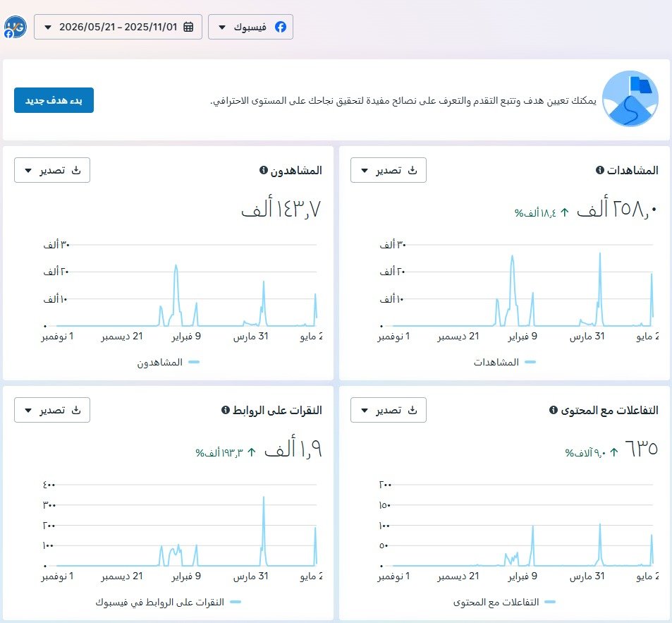Open تصدير dropdown in المشاهدون card
672x623 pixels.
click(x=52, y=170)
